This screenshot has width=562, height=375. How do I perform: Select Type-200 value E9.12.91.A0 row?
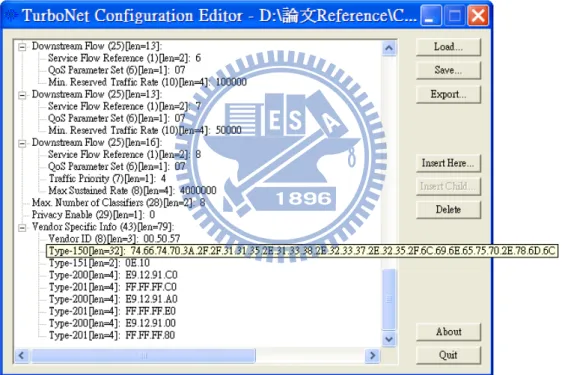[x=113, y=299]
